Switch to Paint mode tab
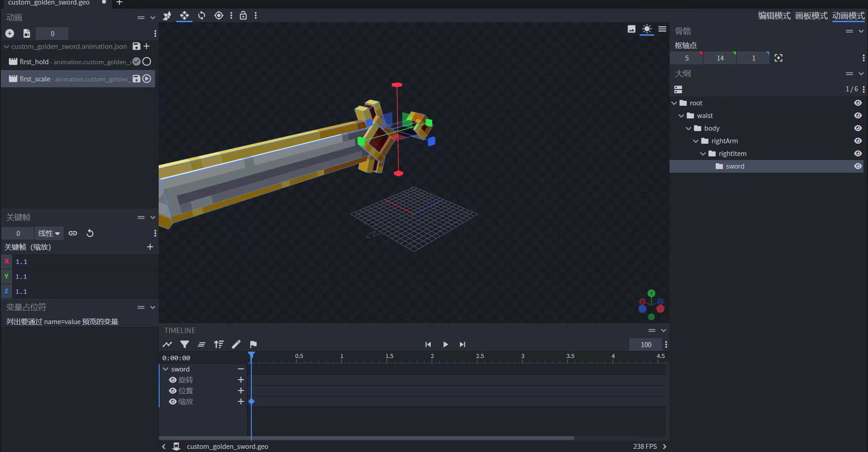 coord(811,16)
